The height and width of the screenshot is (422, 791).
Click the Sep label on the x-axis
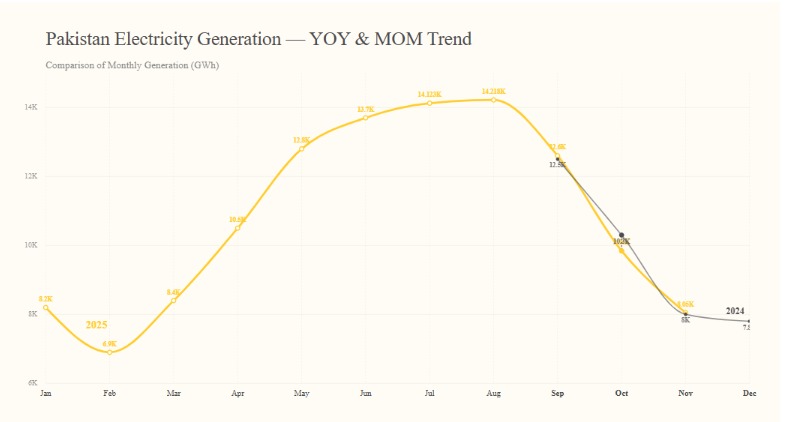(558, 394)
